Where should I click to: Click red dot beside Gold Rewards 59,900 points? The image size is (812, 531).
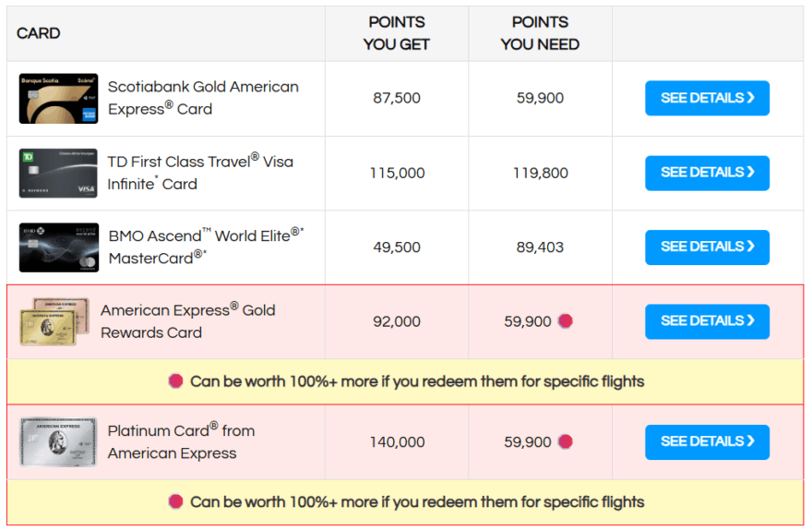point(566,321)
